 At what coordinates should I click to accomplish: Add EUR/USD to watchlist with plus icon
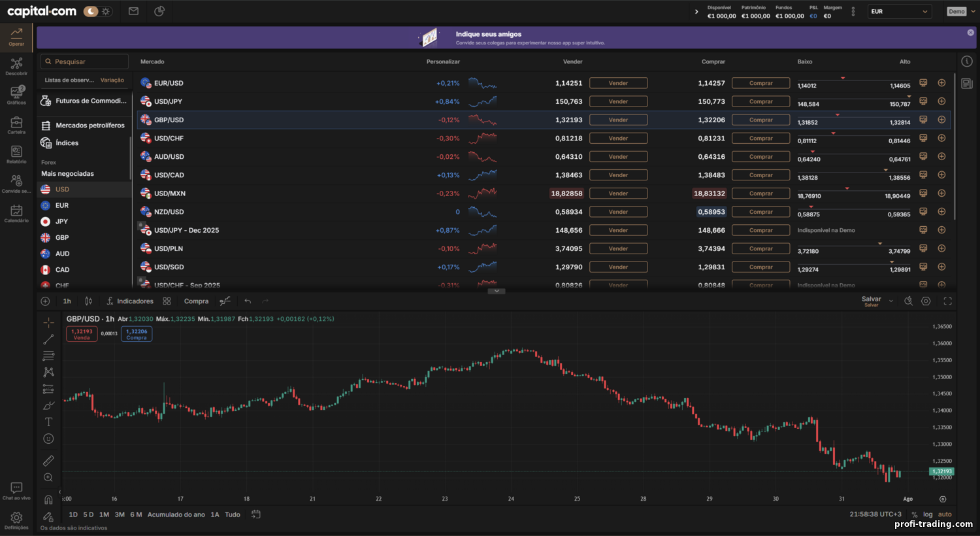(x=941, y=83)
